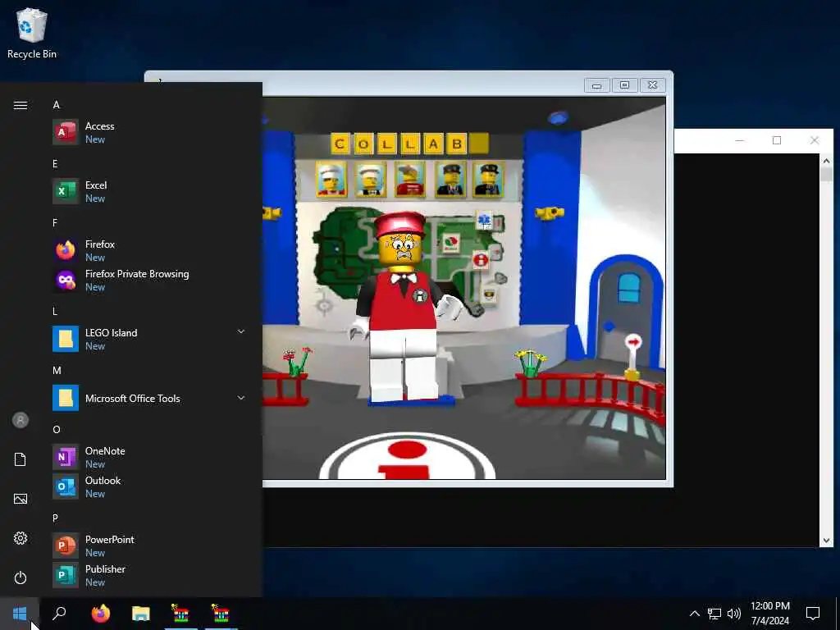Open Pictures from Start sidebar
Image resolution: width=840 pixels, height=630 pixels.
pyautogui.click(x=21, y=499)
